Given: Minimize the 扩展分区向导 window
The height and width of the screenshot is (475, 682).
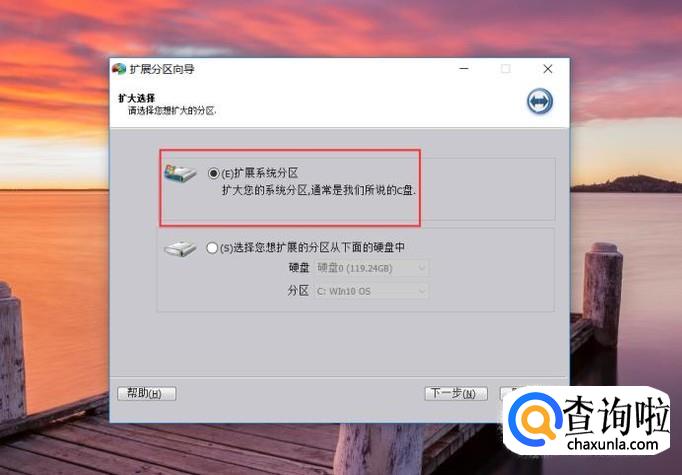Looking at the screenshot, I should (464, 69).
